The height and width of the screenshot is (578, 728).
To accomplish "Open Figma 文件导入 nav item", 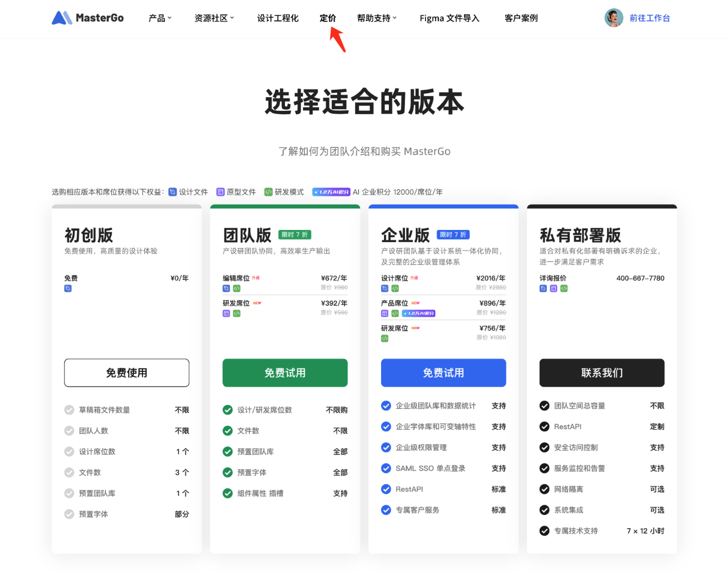I will (x=449, y=18).
